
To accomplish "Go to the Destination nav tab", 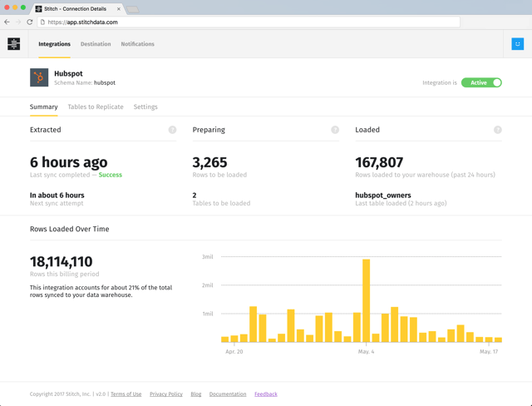I will 96,44.
